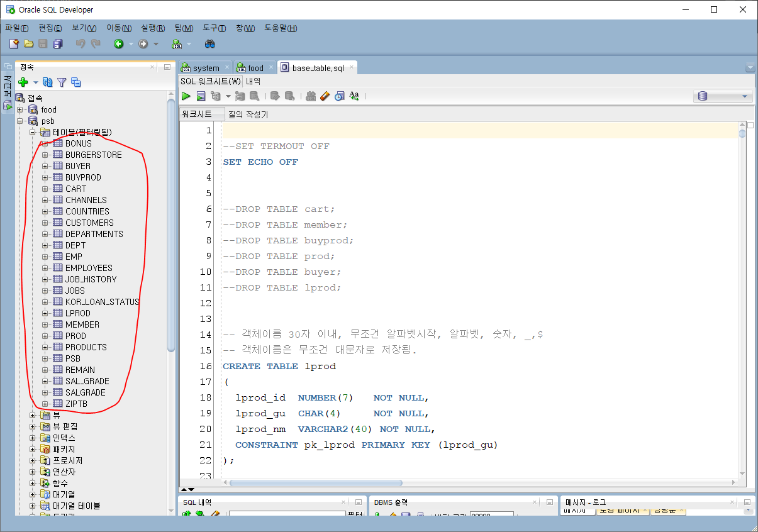Image resolution: width=758 pixels, height=532 pixels.
Task: Expand the EMPLOYEES table node
Action: click(x=45, y=268)
